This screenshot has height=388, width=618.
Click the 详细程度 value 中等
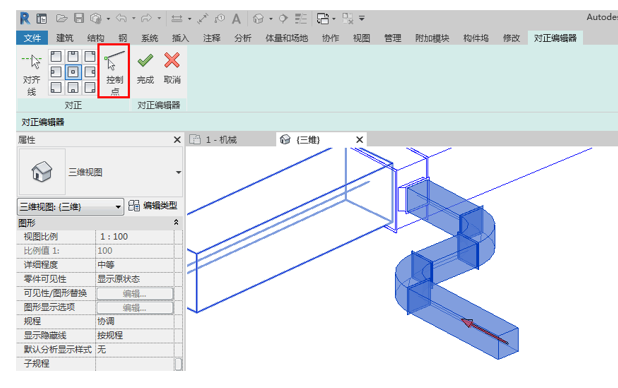[x=135, y=265]
